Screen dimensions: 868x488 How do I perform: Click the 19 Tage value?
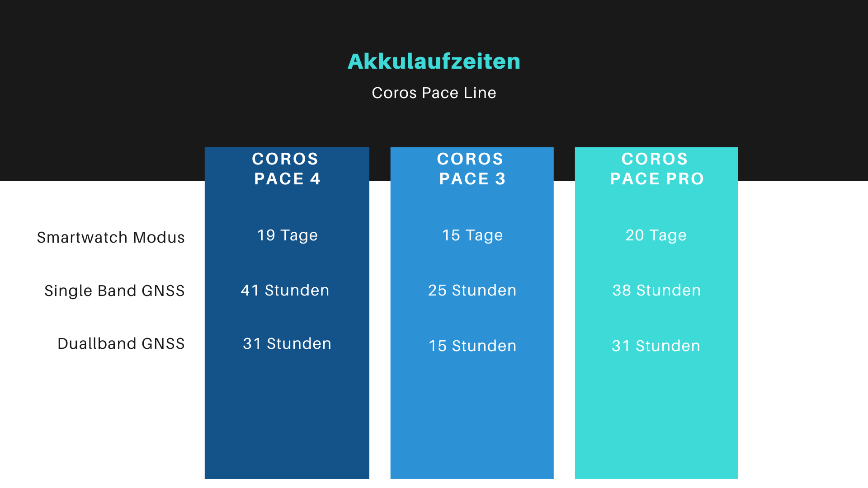(288, 235)
